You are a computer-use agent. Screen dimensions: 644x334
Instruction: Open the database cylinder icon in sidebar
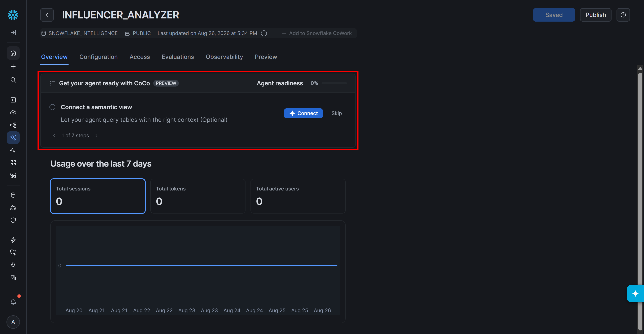pyautogui.click(x=13, y=195)
